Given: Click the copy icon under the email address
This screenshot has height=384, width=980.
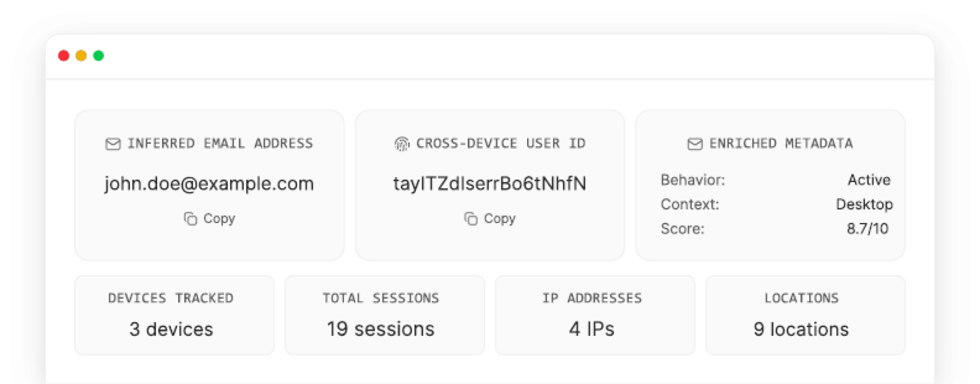Looking at the screenshot, I should [x=190, y=219].
